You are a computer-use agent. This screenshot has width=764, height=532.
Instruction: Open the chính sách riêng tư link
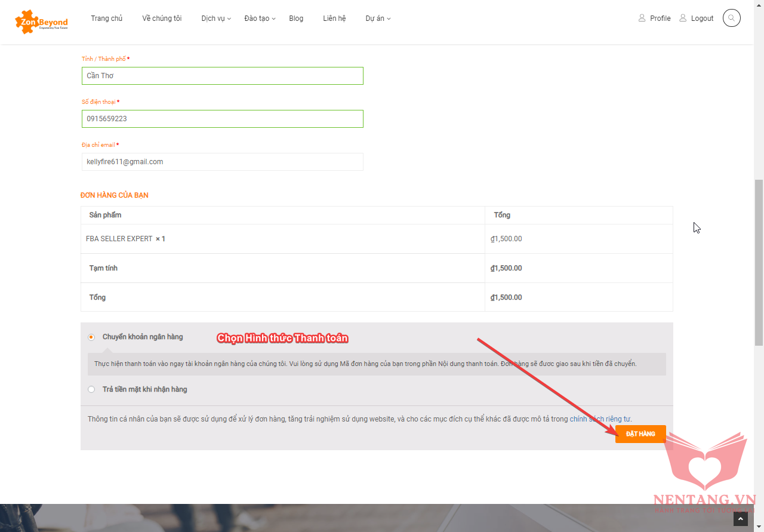coord(600,419)
